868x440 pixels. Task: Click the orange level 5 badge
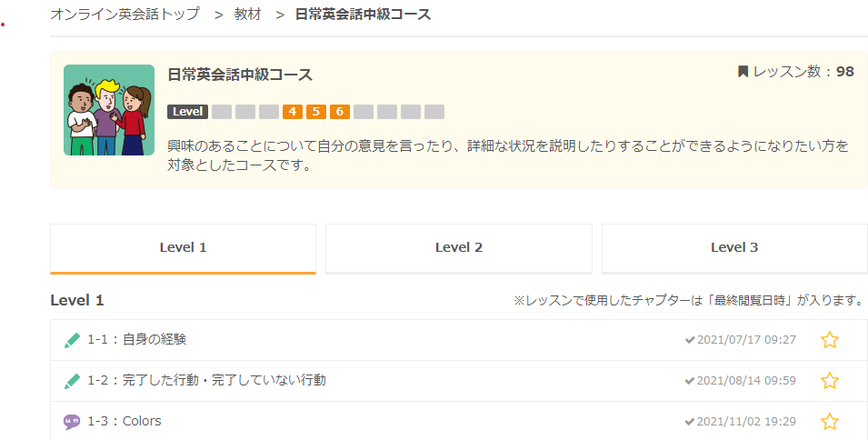(x=316, y=112)
